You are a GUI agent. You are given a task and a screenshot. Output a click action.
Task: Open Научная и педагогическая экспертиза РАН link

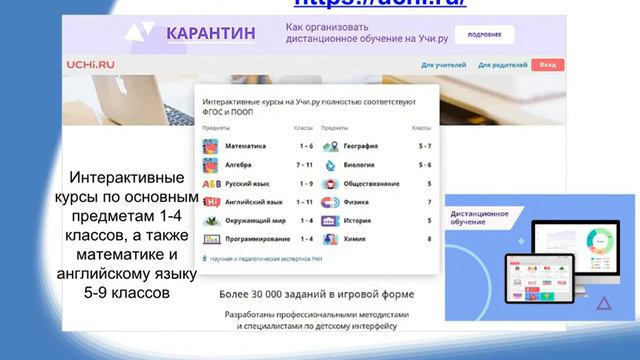266,259
